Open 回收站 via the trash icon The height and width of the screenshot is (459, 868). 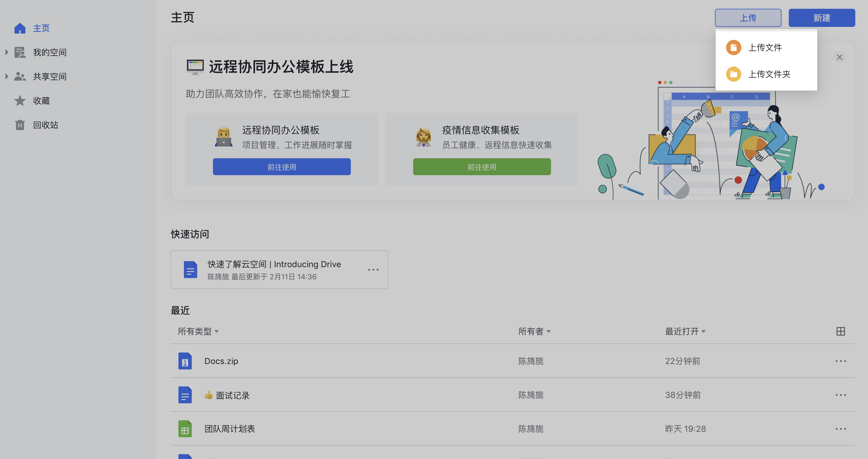tap(20, 125)
